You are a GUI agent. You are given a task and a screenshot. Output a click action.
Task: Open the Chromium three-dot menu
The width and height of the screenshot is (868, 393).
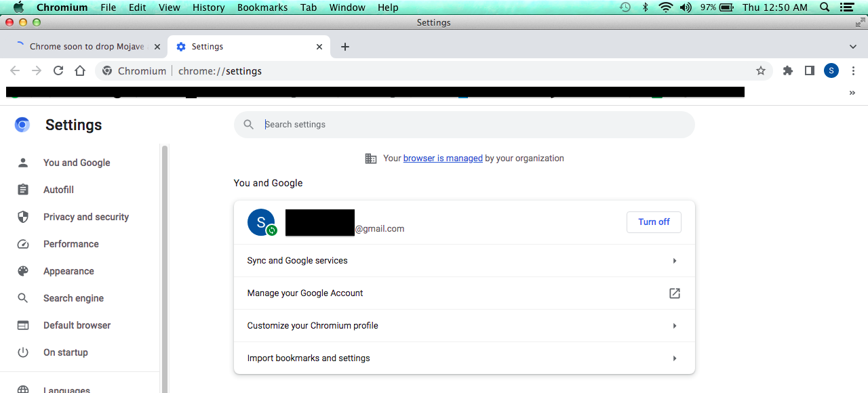pyautogui.click(x=853, y=70)
